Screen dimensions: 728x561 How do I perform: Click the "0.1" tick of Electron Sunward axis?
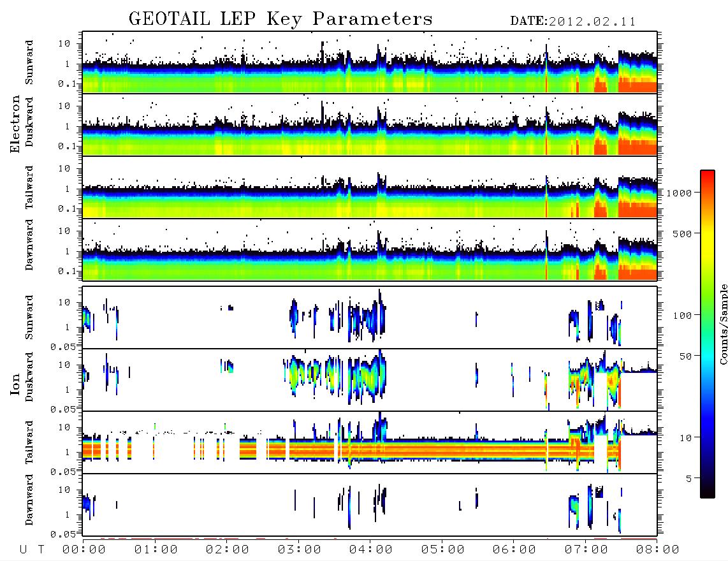(x=67, y=83)
